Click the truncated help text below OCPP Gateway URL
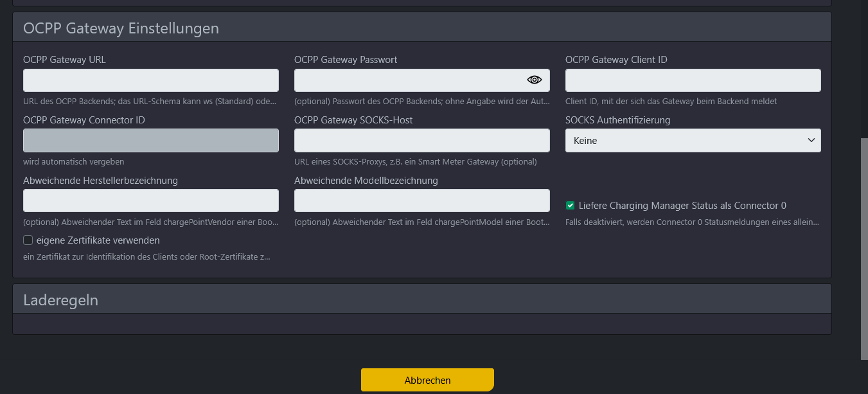This screenshot has height=394, width=868. point(150,102)
